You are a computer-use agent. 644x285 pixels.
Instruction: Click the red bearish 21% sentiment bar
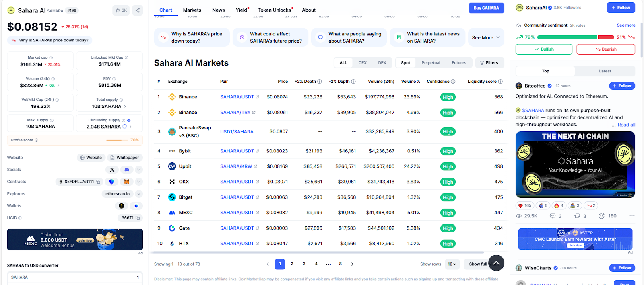[x=606, y=37]
